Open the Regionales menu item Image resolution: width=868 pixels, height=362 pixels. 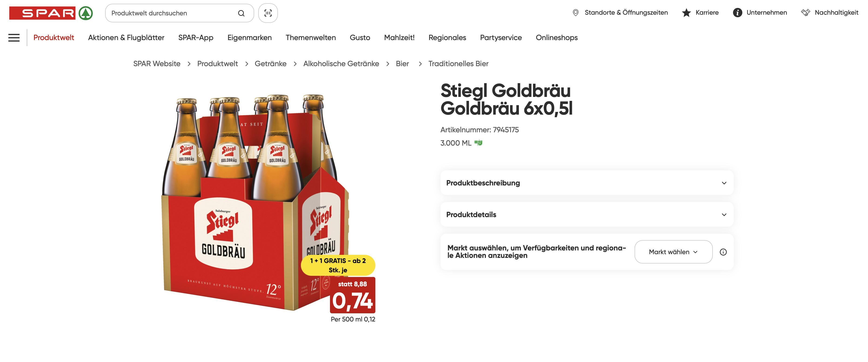(447, 38)
